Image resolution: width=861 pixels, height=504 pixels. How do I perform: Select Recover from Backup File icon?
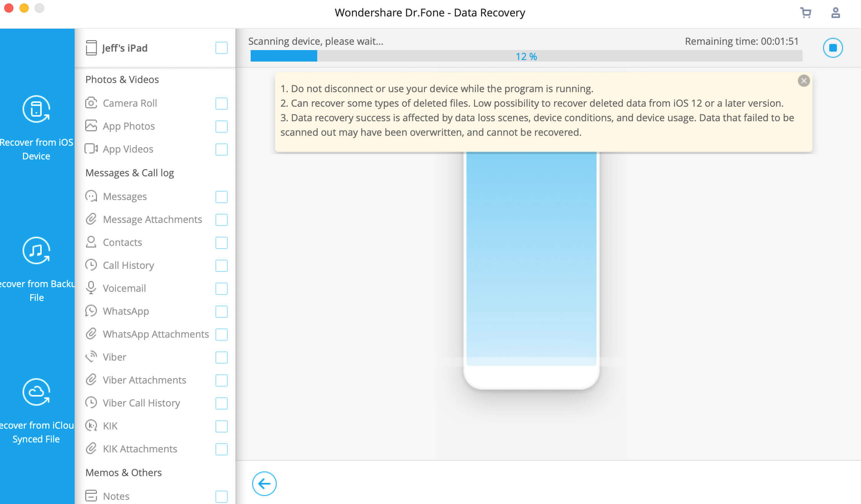click(x=36, y=250)
